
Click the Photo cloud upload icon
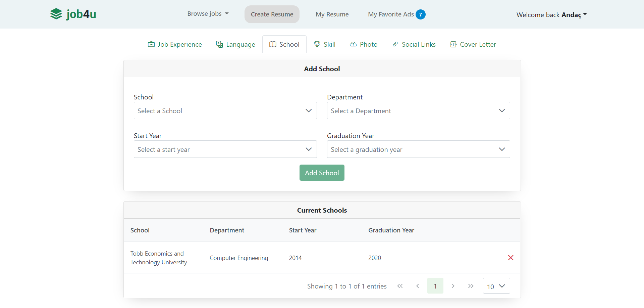(353, 44)
